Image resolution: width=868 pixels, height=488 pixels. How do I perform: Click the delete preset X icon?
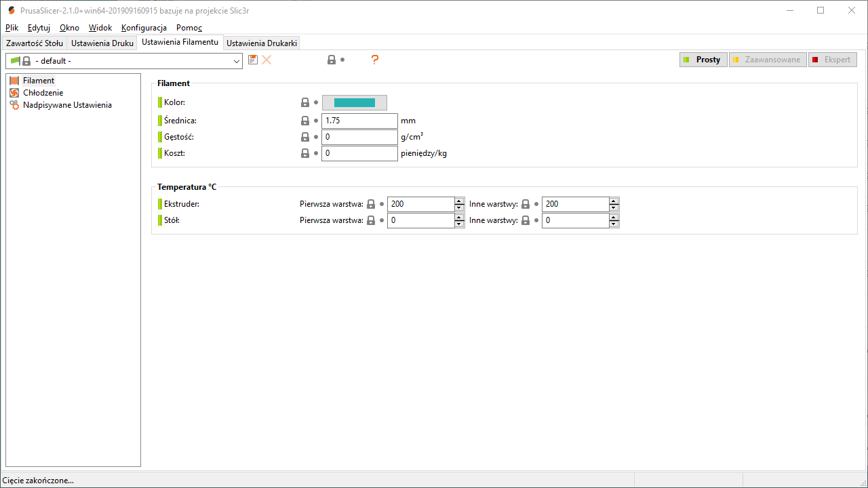[x=267, y=60]
